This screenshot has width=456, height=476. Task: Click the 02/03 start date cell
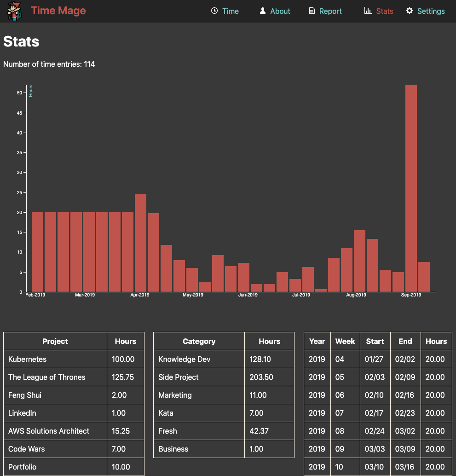(x=375, y=377)
